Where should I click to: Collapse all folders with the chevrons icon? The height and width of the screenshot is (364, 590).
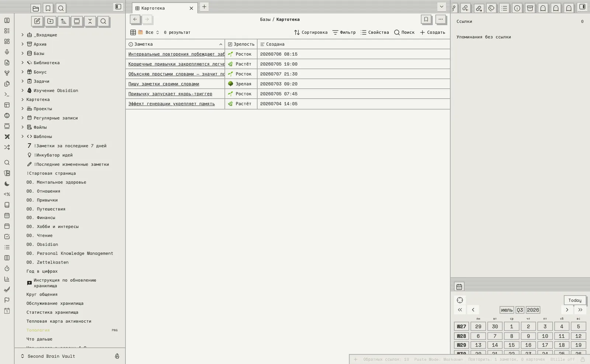[90, 21]
